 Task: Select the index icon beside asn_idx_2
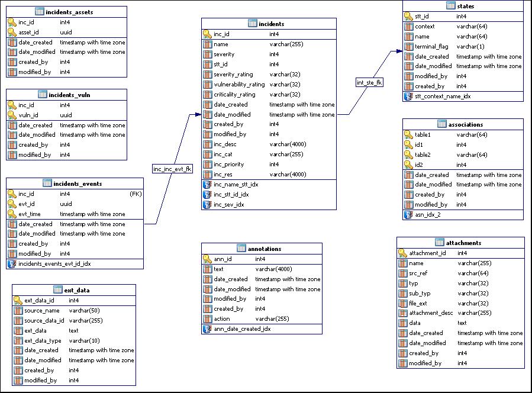tap(409, 215)
